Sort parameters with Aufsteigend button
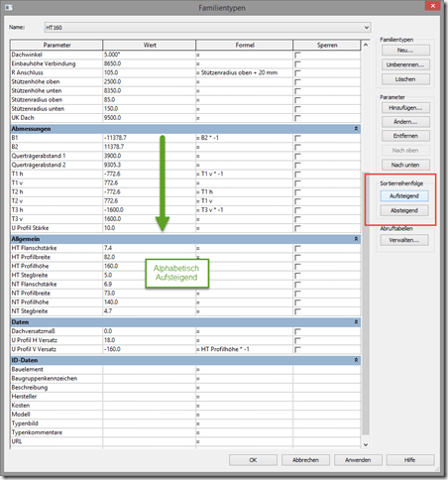 (x=404, y=196)
